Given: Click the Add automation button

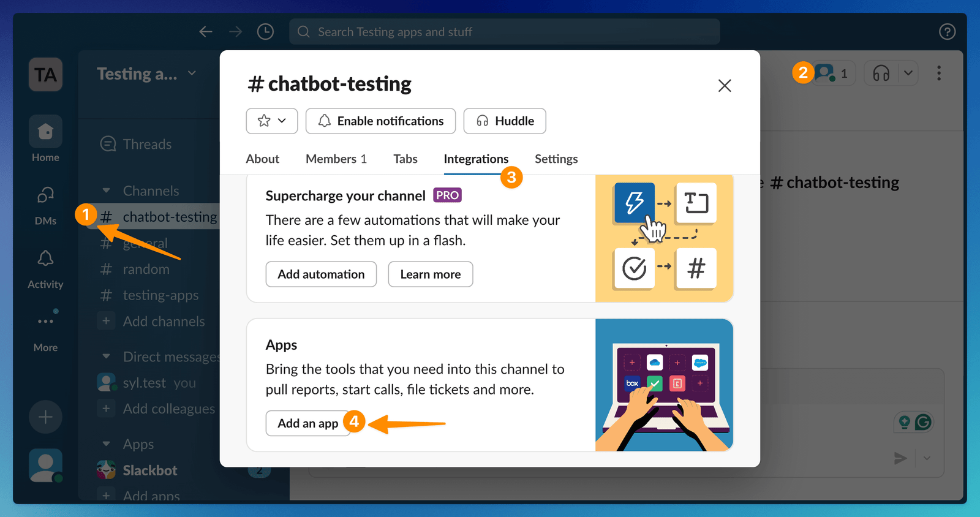Looking at the screenshot, I should [321, 274].
